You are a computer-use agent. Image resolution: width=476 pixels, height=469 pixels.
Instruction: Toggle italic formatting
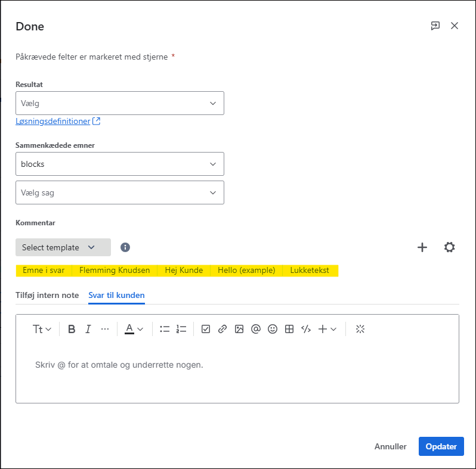88,329
